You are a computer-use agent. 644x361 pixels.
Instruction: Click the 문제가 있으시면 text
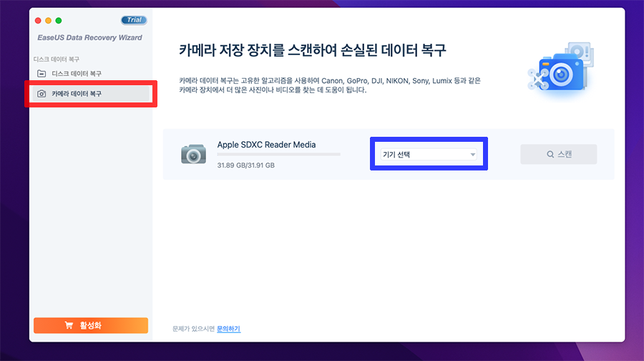click(x=193, y=329)
